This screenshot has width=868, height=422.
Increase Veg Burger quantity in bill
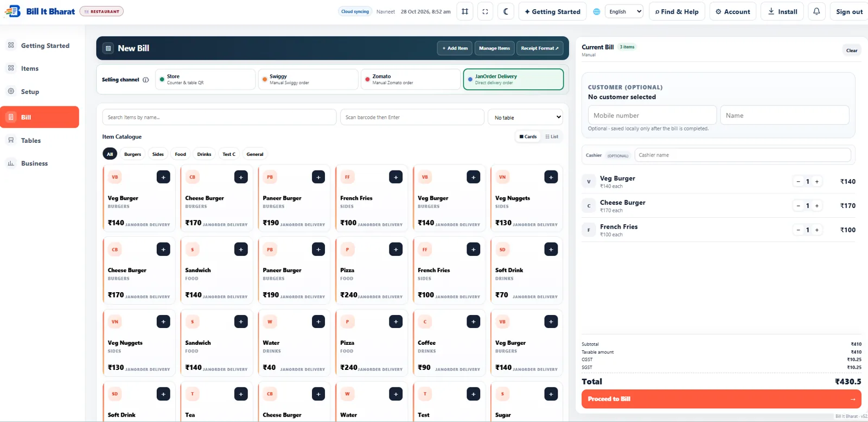click(x=817, y=182)
